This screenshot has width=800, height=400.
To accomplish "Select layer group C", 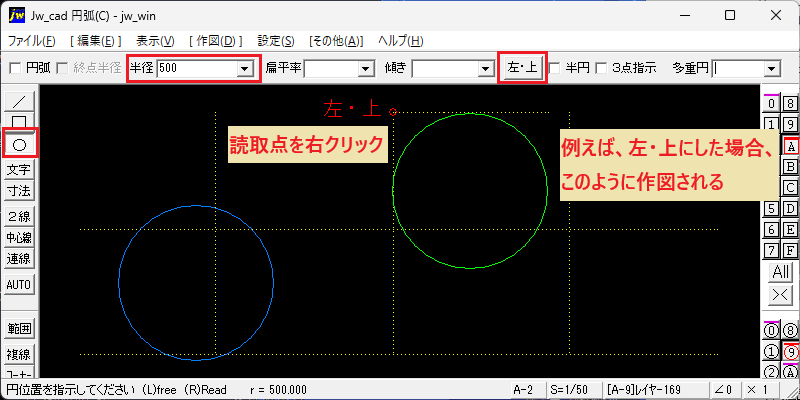I will (x=790, y=187).
